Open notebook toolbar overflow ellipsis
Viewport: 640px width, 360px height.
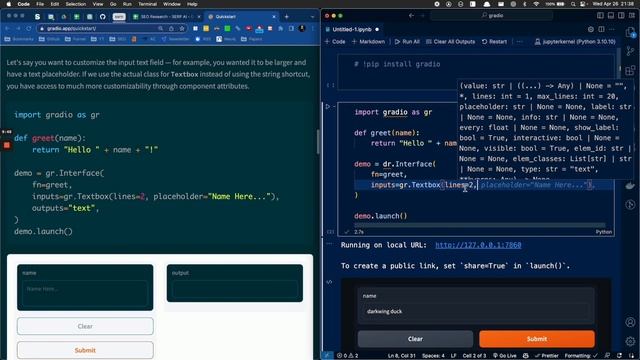pos(519,42)
